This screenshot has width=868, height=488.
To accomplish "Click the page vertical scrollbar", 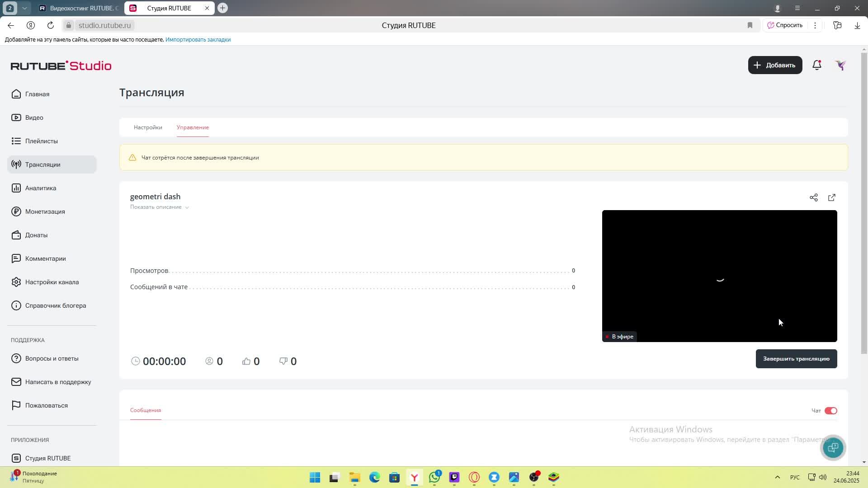I will 864,203.
